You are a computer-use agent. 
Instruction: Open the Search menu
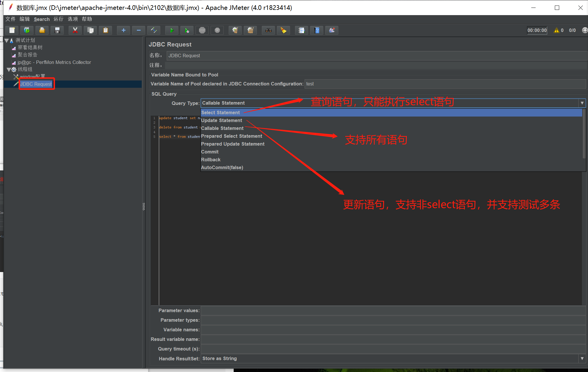(x=42, y=19)
